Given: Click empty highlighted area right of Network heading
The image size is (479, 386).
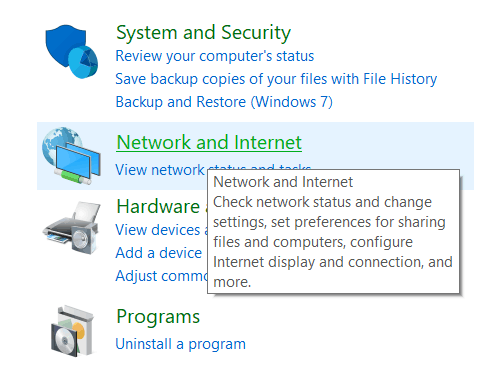Looking at the screenshot, I should point(387,143).
